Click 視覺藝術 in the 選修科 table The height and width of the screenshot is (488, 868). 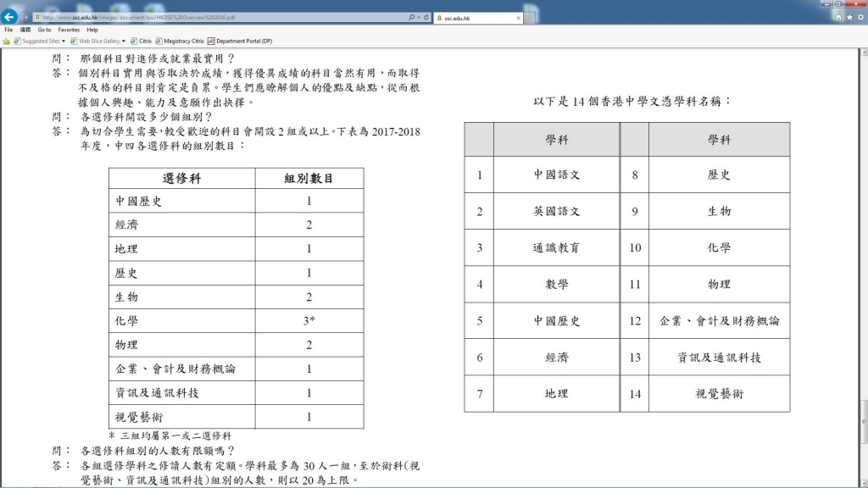click(x=138, y=417)
